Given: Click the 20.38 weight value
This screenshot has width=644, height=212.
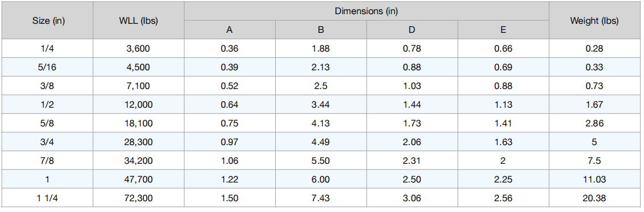Looking at the screenshot, I should coord(594,198).
